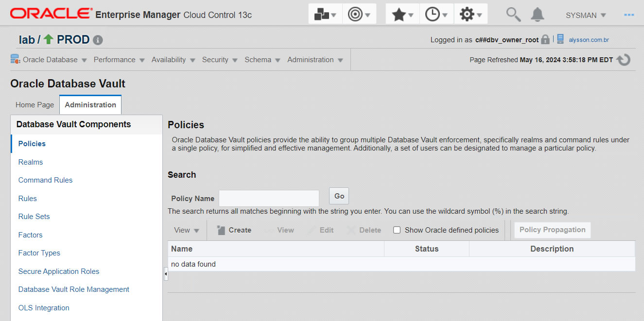Open Factor Types in the sidebar
The height and width of the screenshot is (321, 644).
click(x=39, y=253)
